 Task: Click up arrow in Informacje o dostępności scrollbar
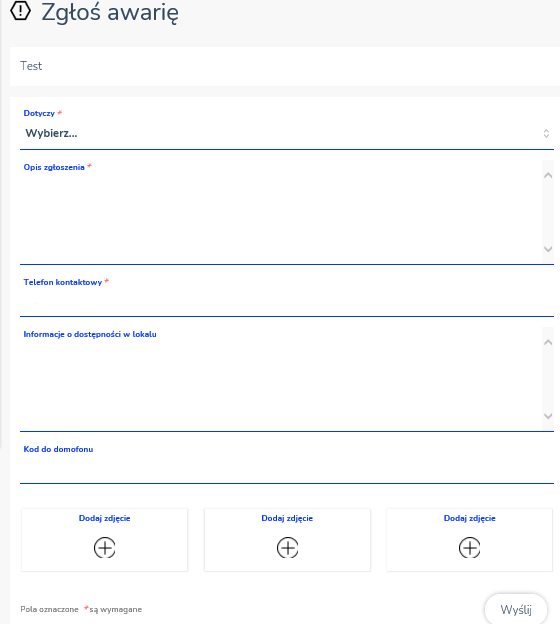point(548,342)
